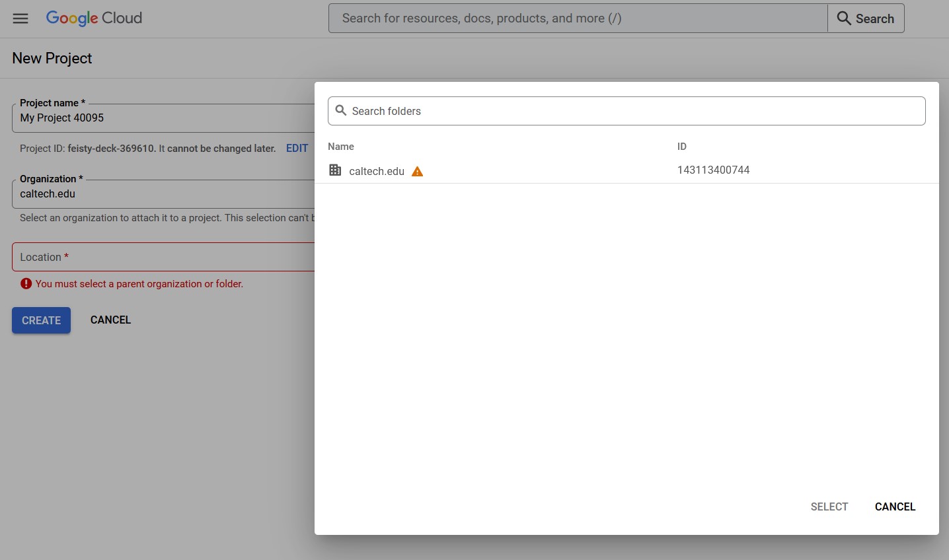The image size is (949, 560).
Task: Click the red error icon under Location
Action: (26, 284)
